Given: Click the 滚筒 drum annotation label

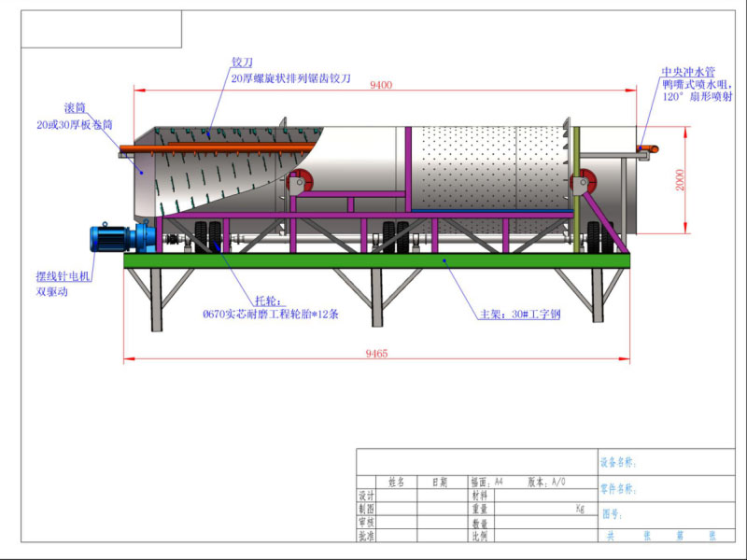Looking at the screenshot, I should point(47,108).
